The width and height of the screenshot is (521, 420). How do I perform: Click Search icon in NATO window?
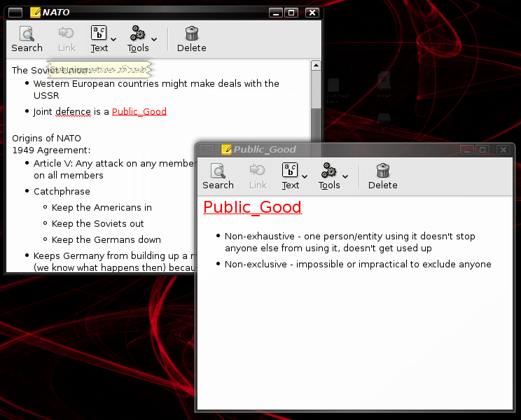[27, 34]
